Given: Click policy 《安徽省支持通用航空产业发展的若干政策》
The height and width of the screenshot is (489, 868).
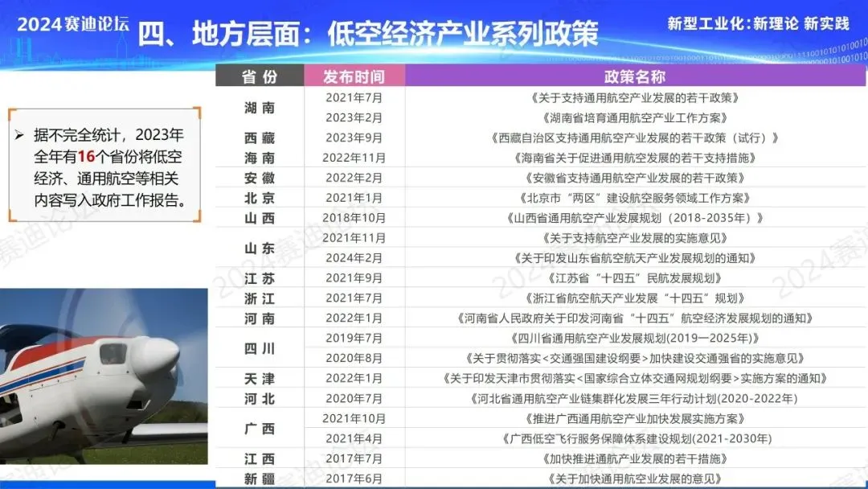Looking at the screenshot, I should point(635,177).
